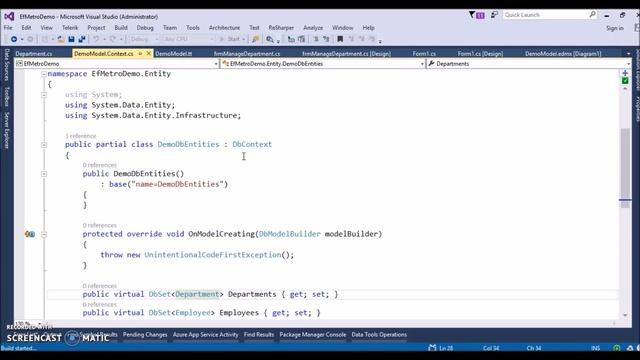
Task: Click the editor split plus icon above scrollbar
Action: click(x=625, y=73)
